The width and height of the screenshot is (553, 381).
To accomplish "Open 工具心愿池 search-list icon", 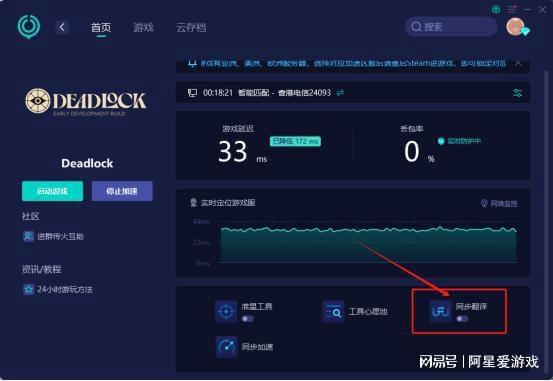I will coord(333,312).
